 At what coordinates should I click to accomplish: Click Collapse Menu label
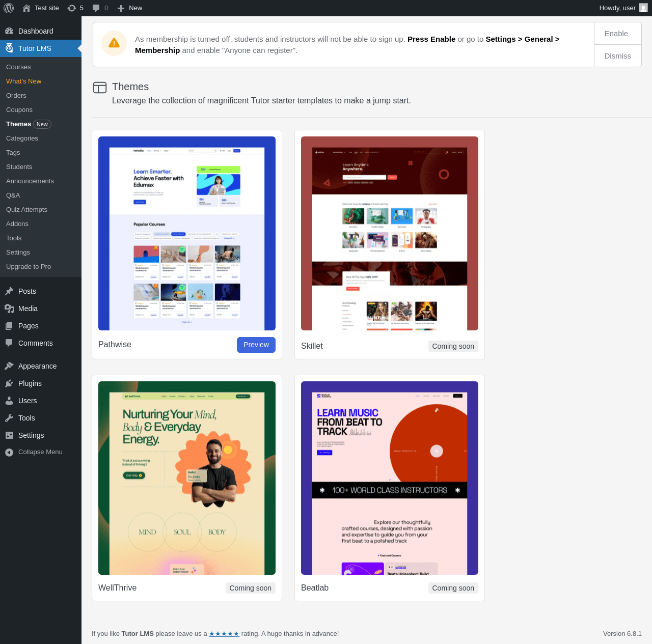tap(40, 452)
